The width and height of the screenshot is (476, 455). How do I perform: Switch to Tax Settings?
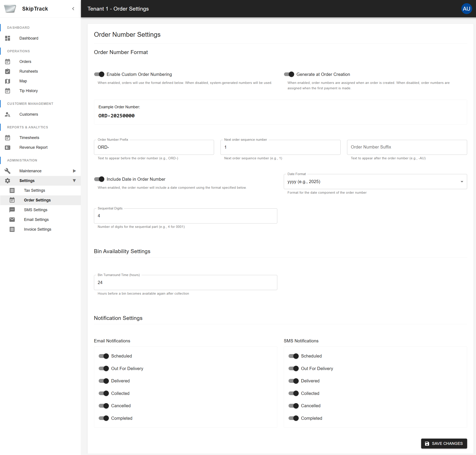34,190
